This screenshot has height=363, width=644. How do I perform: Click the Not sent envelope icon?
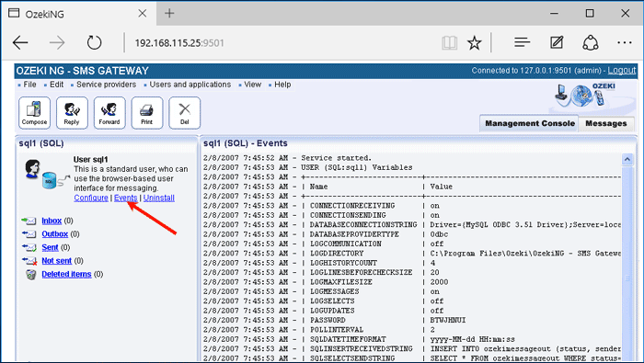pos(29,261)
